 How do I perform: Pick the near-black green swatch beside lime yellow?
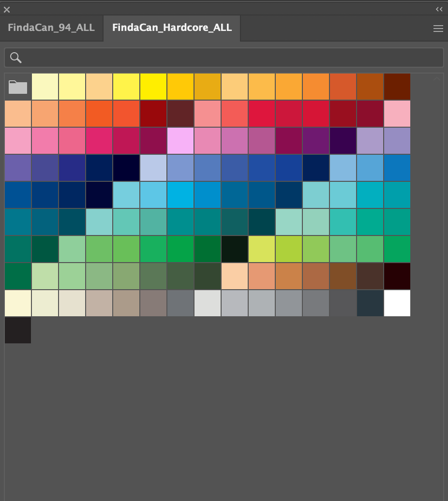[235, 249]
